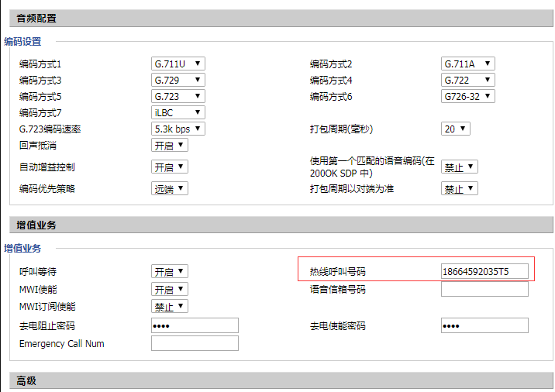Viewport: 555px width, 392px height.
Task: Expand the 编码方式3 G.729 dropdown
Action: pyautogui.click(x=178, y=80)
